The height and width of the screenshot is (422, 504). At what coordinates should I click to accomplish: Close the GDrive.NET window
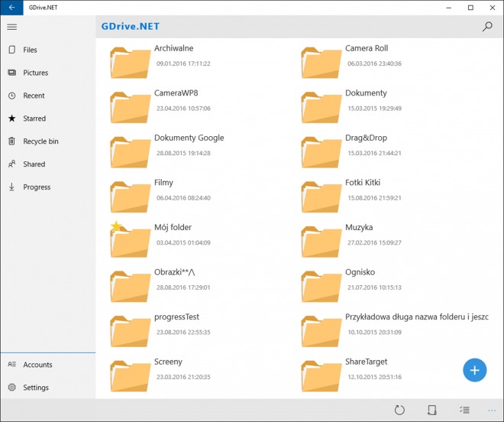493,8
